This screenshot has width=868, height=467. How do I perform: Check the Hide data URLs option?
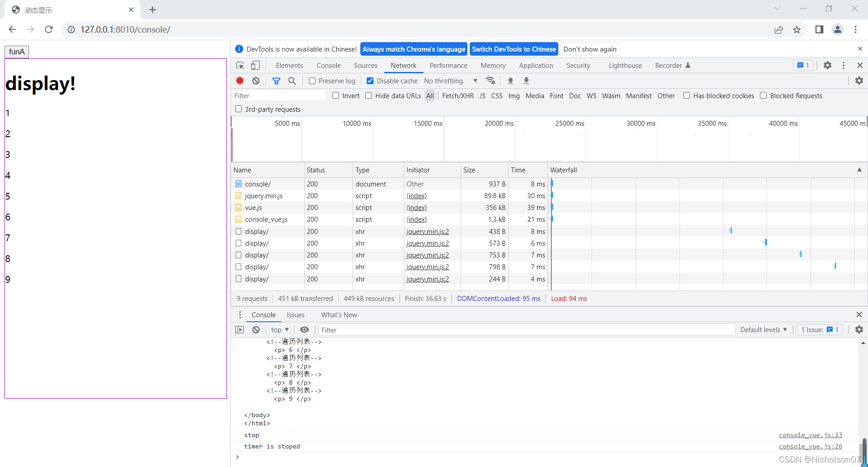pyautogui.click(x=369, y=95)
